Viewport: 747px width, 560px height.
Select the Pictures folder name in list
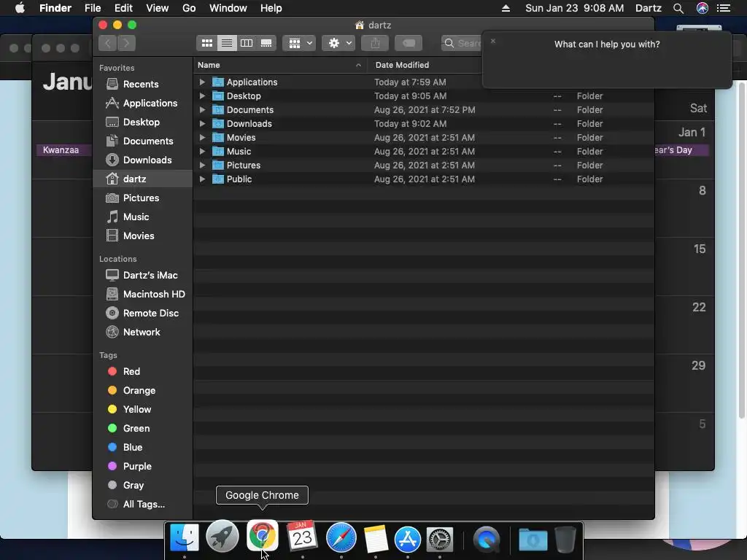pos(244,166)
